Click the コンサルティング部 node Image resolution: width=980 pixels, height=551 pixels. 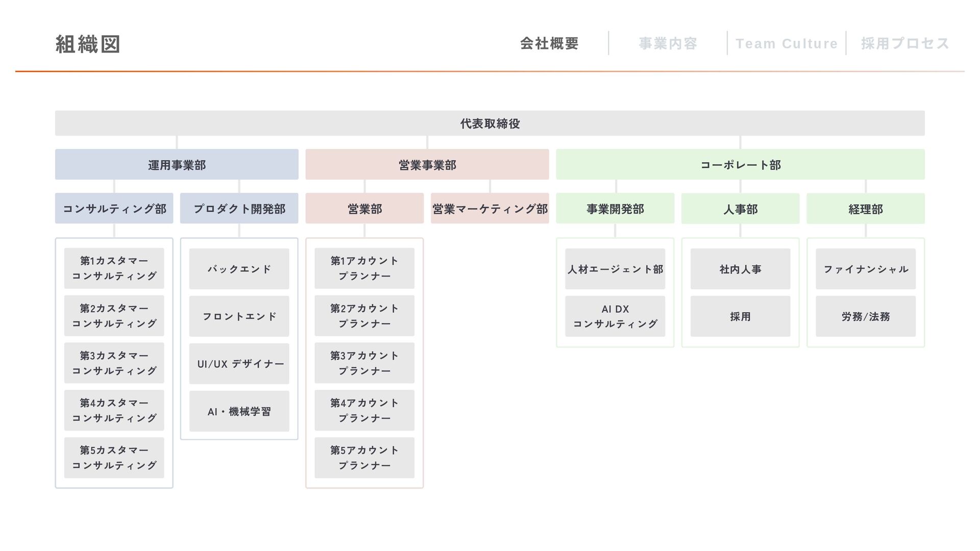114,209
